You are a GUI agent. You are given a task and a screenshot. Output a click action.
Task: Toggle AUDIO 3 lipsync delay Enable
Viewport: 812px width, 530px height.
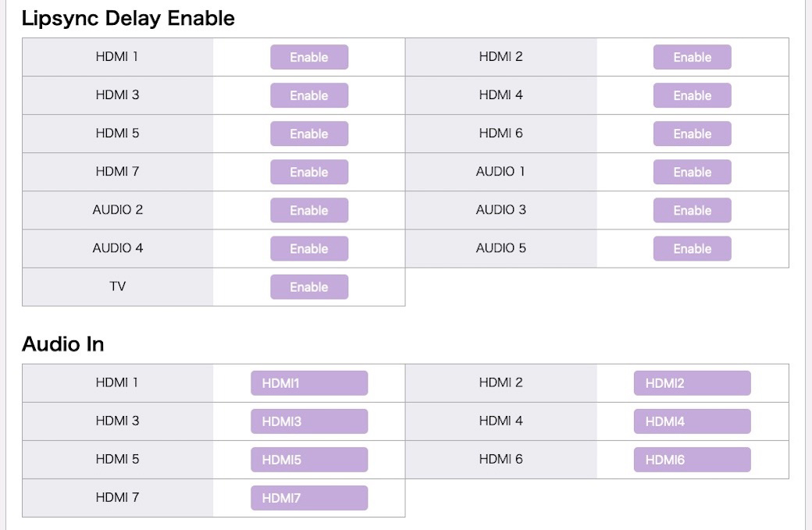point(692,210)
